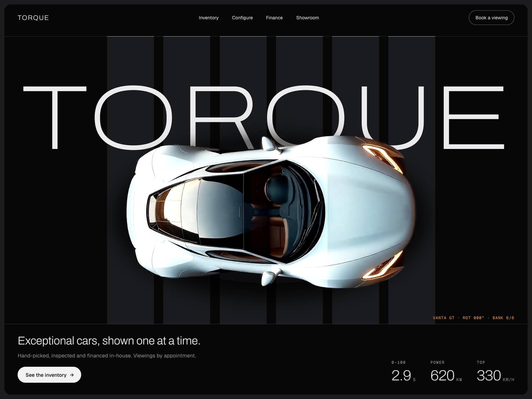Click the headline Exceptional cars, shown one at a time.
Screen dimensions: 532x399
coord(109,341)
